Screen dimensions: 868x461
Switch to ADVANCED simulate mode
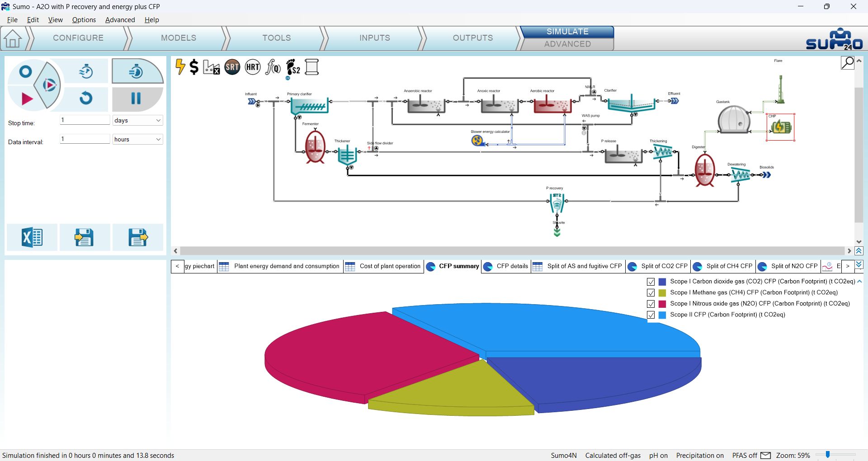[567, 44]
